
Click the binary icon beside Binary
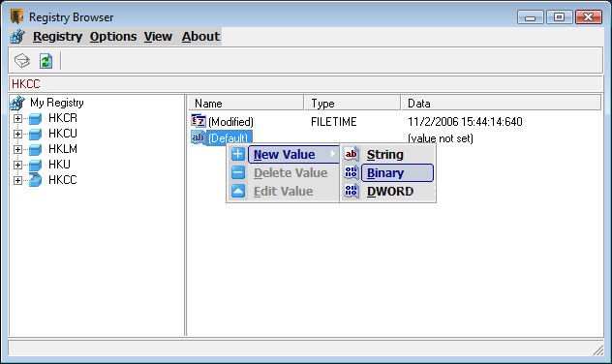[352, 172]
